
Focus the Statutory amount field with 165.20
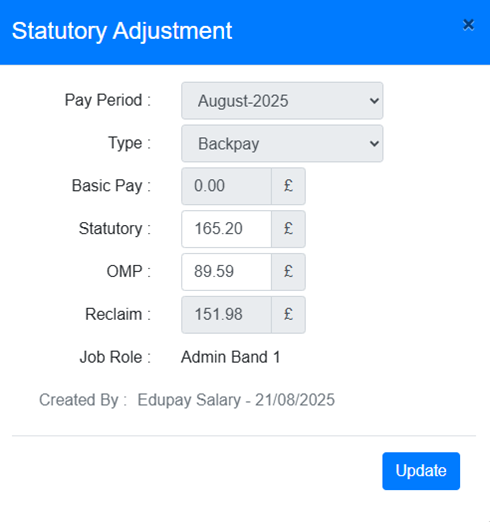tap(226, 229)
